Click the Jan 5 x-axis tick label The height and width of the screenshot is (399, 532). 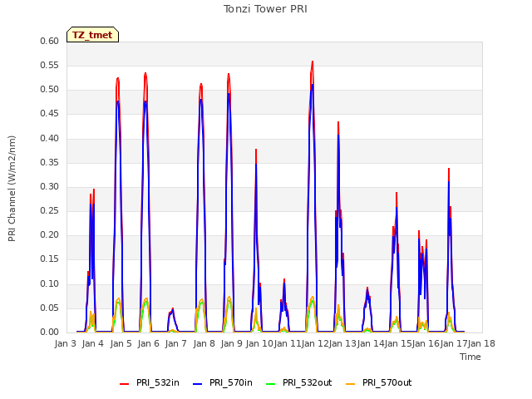pos(121,343)
